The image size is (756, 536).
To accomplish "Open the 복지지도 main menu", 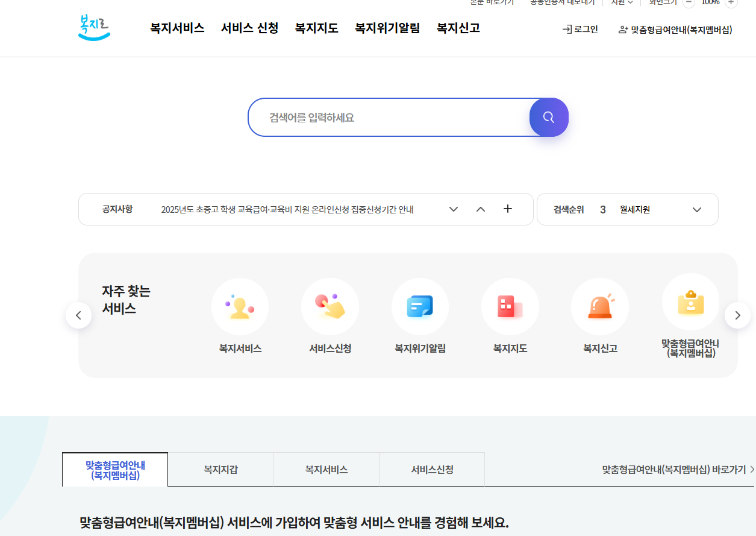I will tap(316, 28).
